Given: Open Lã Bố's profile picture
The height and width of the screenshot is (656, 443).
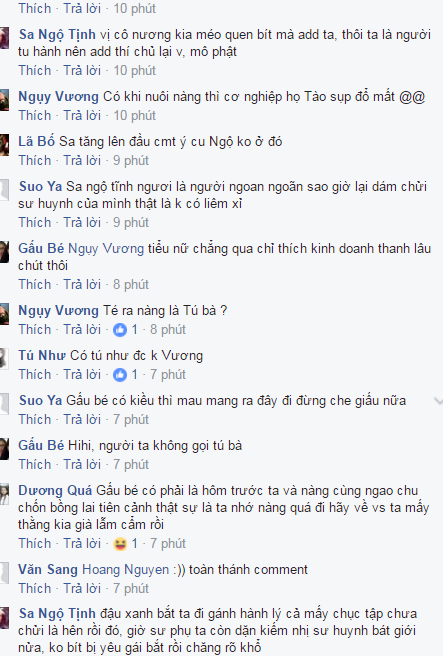Looking at the screenshot, I should [x=4, y=145].
